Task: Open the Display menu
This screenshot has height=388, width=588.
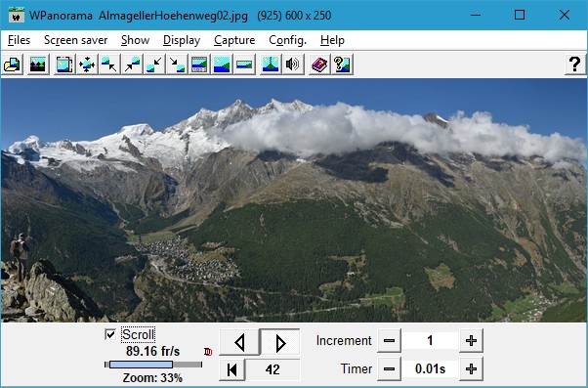Action: pos(182,40)
